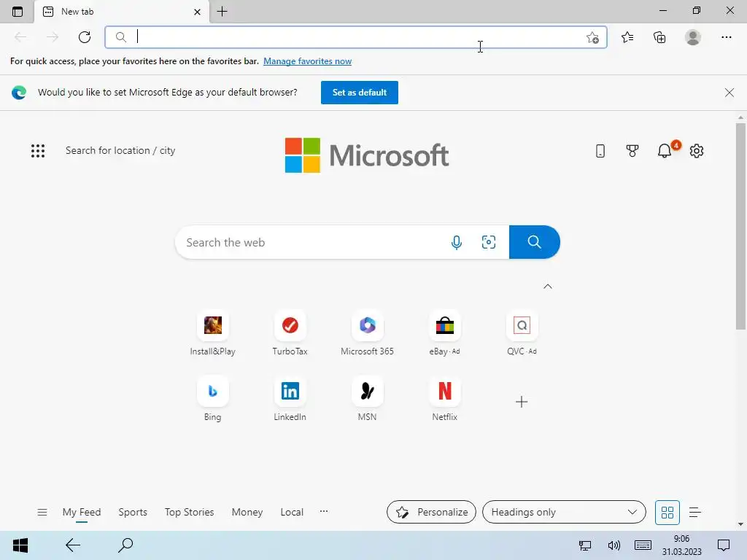This screenshot has width=747, height=560.
Task: Click Search for location / city field
Action: pos(120,150)
